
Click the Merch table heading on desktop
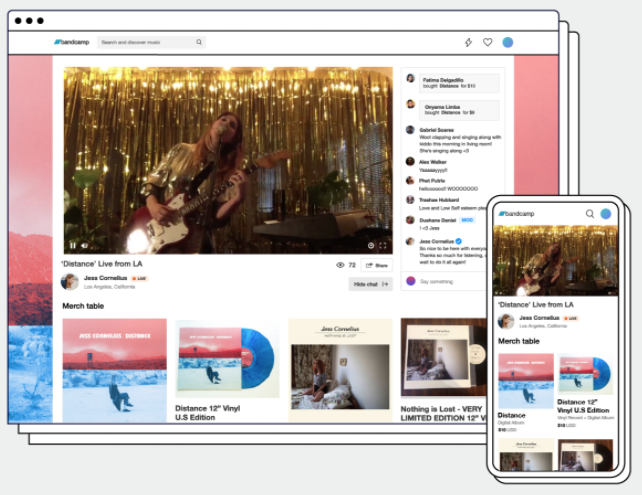tap(83, 306)
